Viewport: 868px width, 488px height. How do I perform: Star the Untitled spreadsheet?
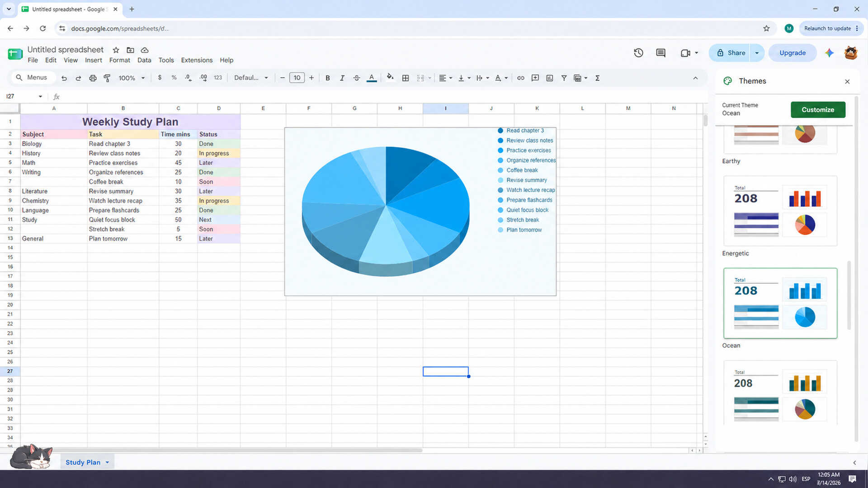(116, 50)
